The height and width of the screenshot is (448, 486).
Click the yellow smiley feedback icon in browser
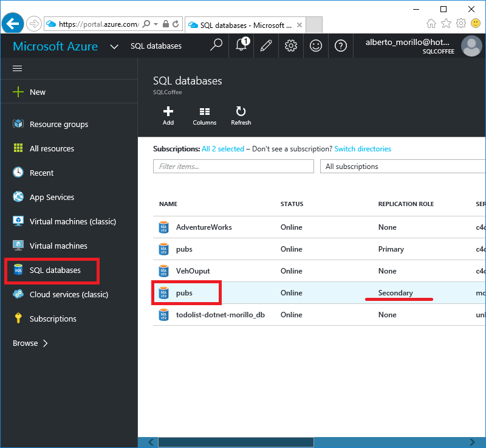[476, 23]
